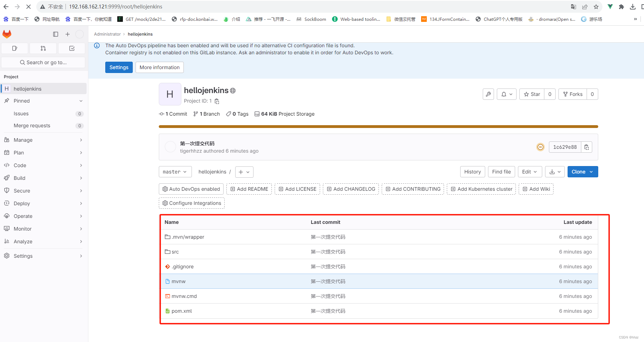Click the More information button
The image size is (644, 342).
tap(160, 67)
